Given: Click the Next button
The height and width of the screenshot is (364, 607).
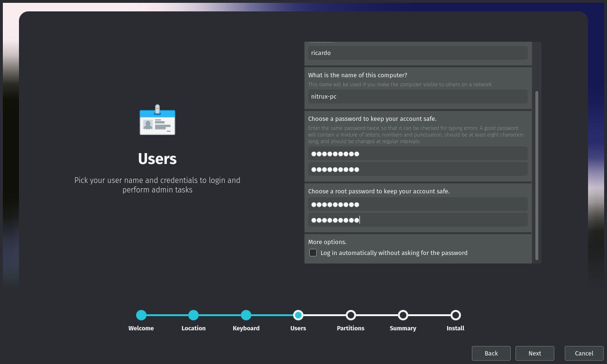Looking at the screenshot, I should coord(535,353).
